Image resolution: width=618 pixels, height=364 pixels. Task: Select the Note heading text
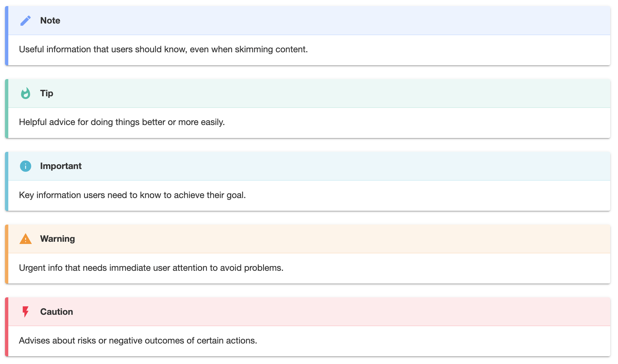[x=50, y=21]
